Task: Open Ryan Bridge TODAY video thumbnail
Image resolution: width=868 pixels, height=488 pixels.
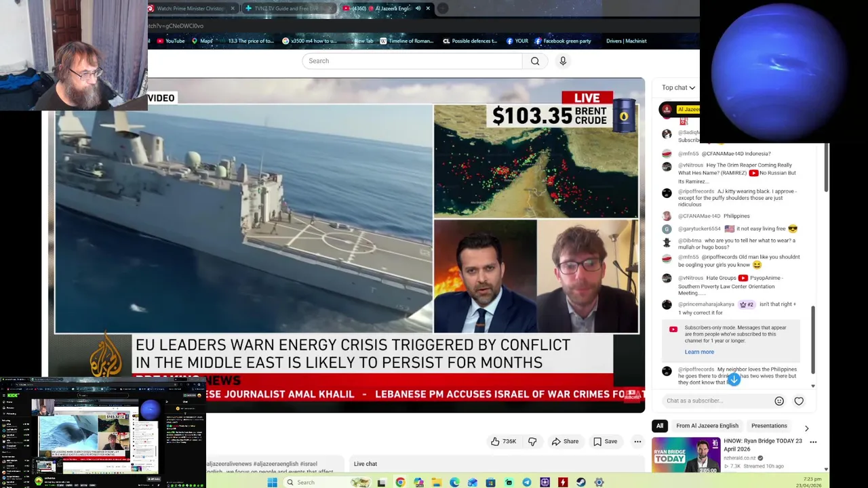Action: [x=686, y=455]
